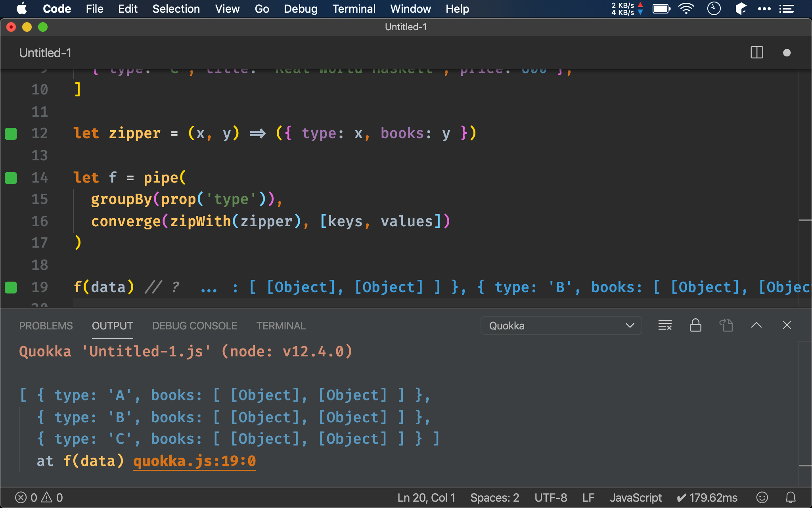Image resolution: width=812 pixels, height=508 pixels.
Task: Open the Apple menu
Action: (22, 9)
